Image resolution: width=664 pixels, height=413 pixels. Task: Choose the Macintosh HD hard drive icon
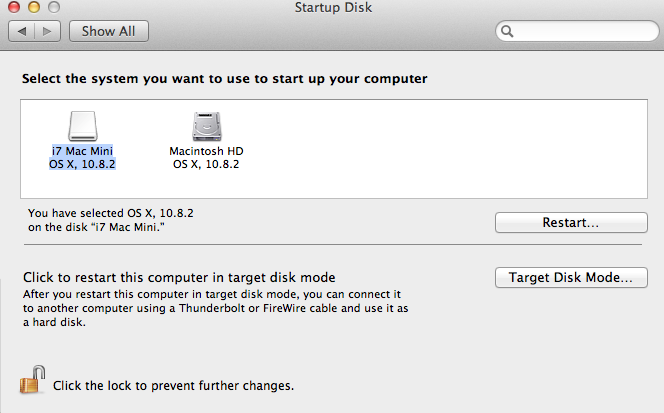pyautogui.click(x=207, y=126)
